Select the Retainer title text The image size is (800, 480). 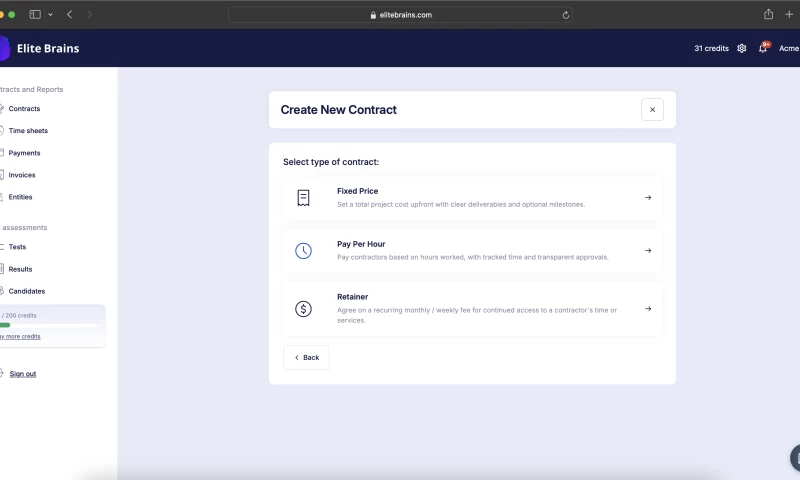pyautogui.click(x=353, y=297)
